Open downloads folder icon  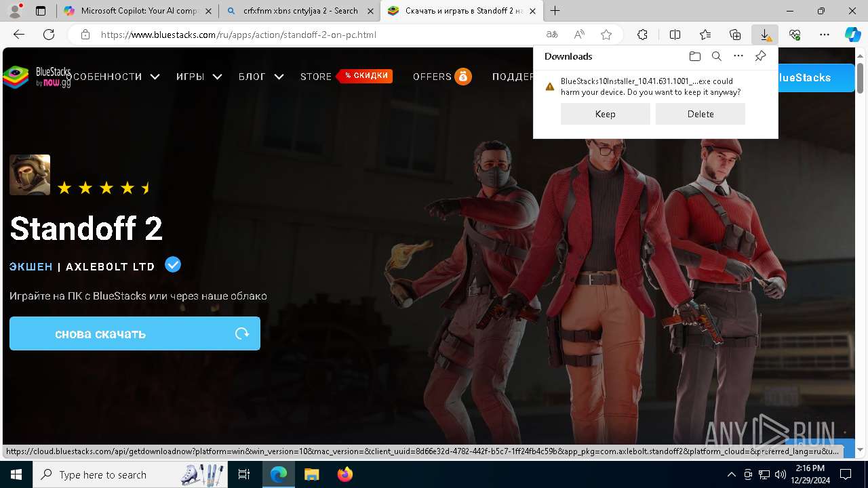[x=694, y=56]
